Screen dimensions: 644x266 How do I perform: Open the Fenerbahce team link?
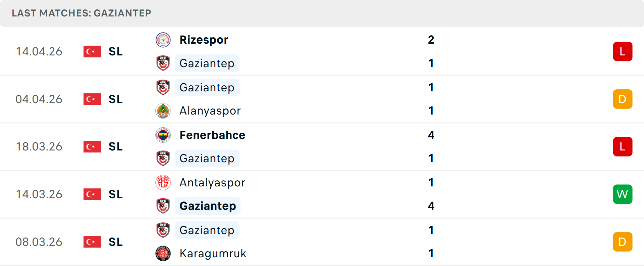click(x=212, y=135)
